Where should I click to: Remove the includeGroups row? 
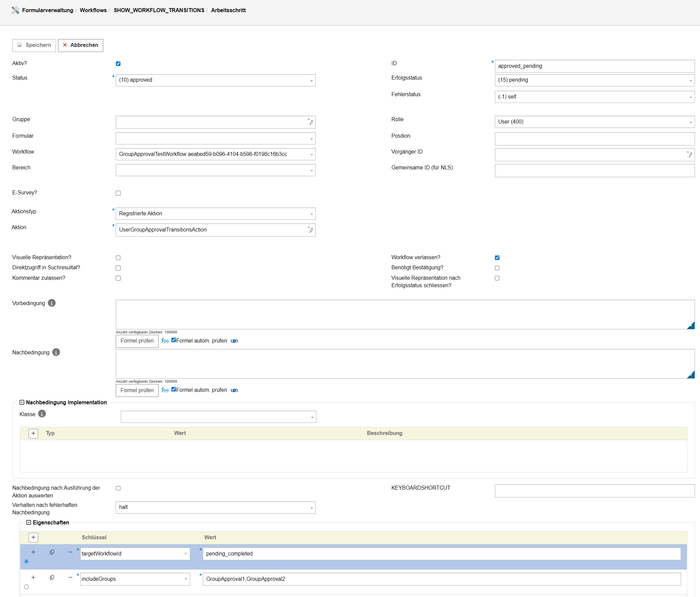tap(70, 577)
